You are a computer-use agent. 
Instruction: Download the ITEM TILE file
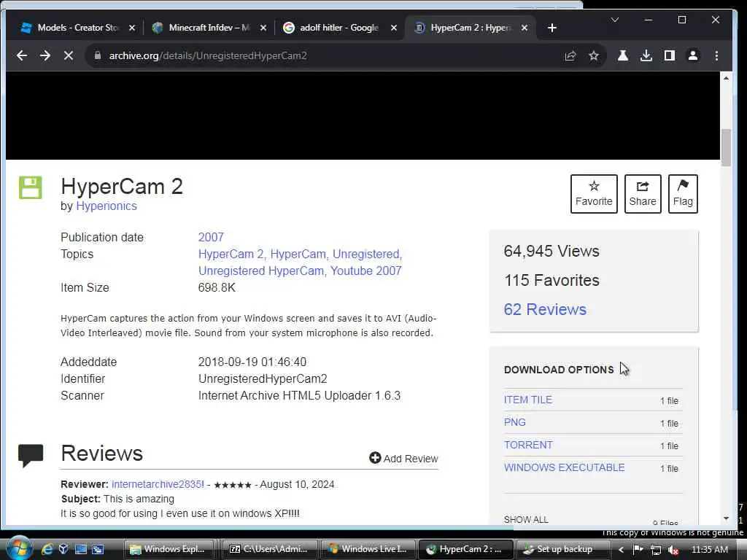(528, 400)
